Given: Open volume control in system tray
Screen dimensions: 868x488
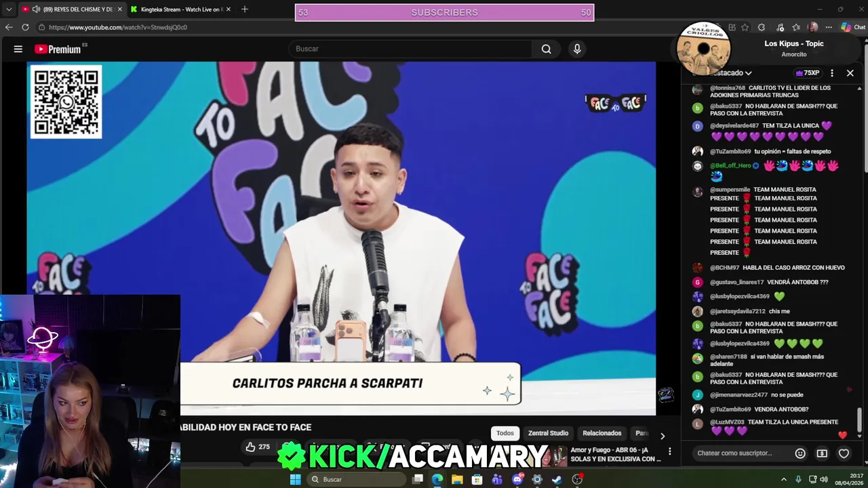Looking at the screenshot, I should point(824,479).
